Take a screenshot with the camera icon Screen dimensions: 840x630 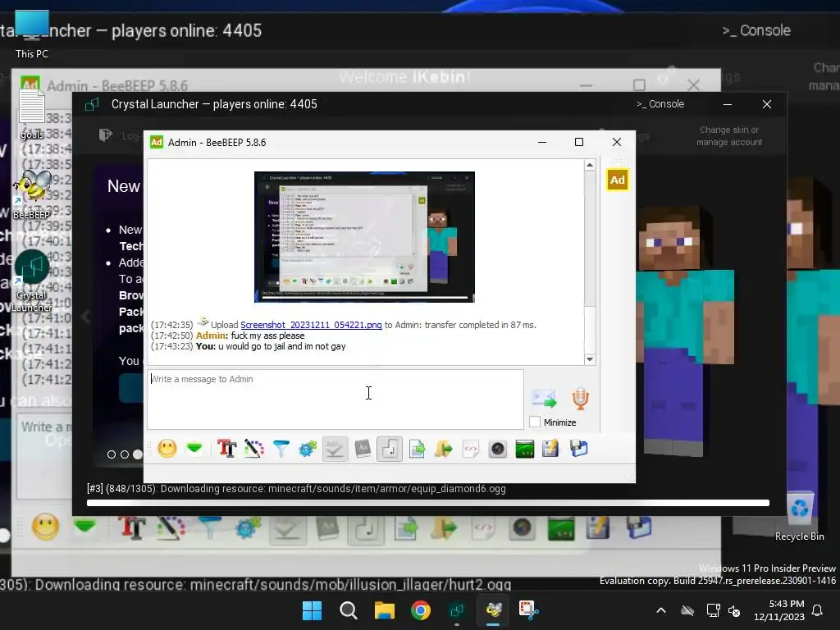pyautogui.click(x=498, y=449)
